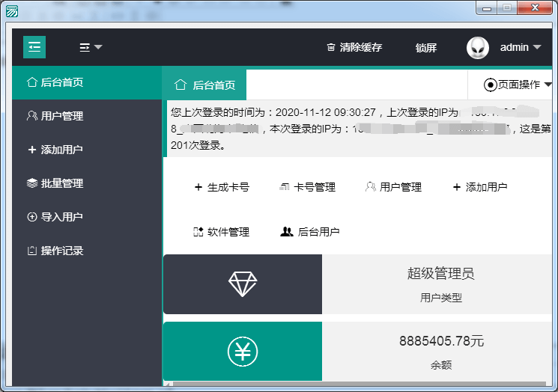Click the 批量管理 layers icon
This screenshot has width=558, height=392.
(x=31, y=183)
